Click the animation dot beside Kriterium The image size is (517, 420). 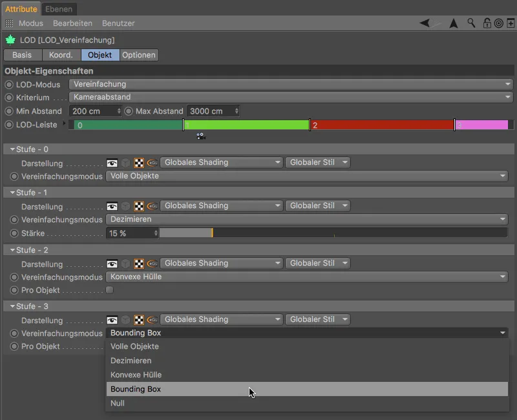pyautogui.click(x=9, y=98)
